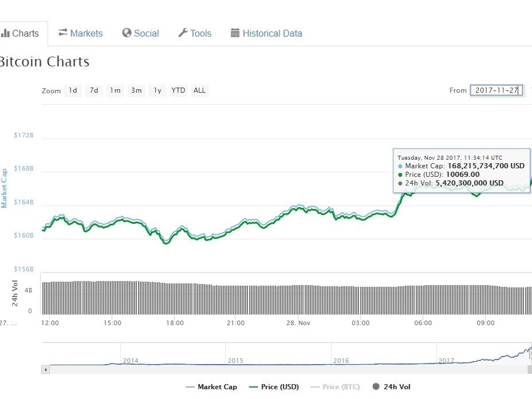
Task: Set chart zoom to 3m
Action: pyautogui.click(x=136, y=90)
